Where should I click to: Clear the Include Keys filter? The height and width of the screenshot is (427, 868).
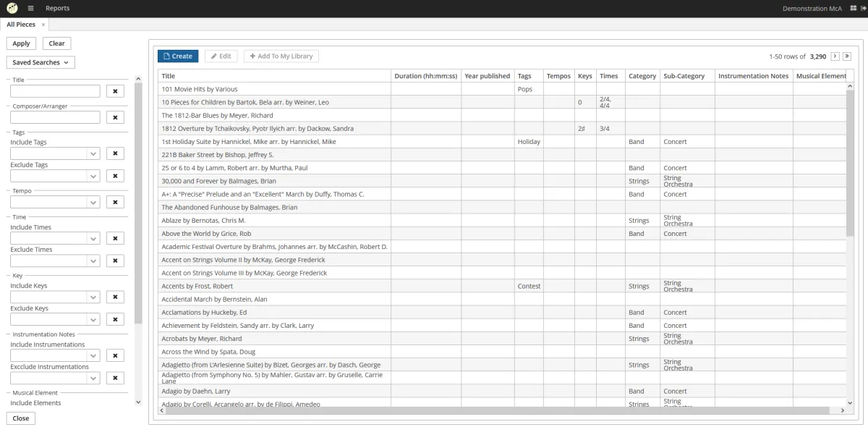pyautogui.click(x=115, y=297)
